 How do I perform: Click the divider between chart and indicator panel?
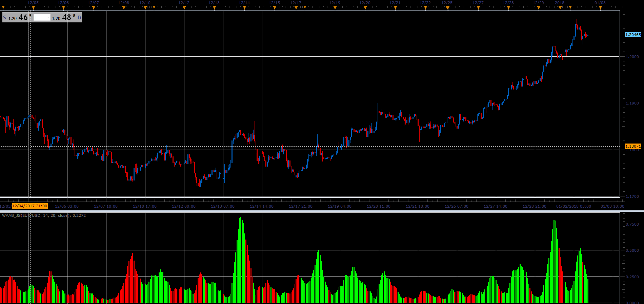[x=322, y=211]
